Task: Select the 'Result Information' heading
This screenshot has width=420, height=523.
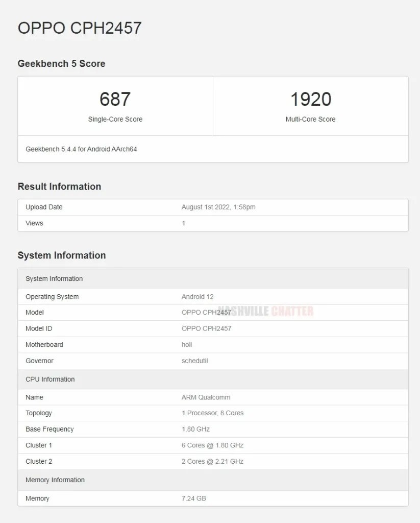Action: tap(59, 186)
